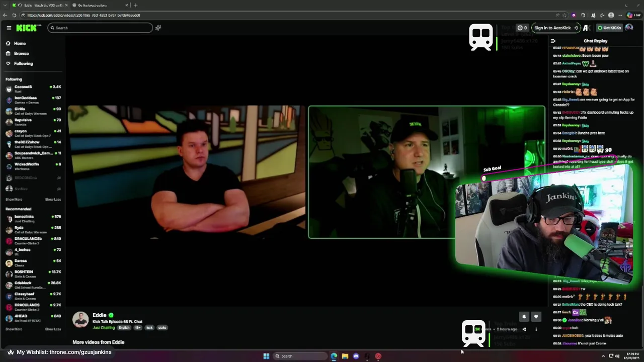Open Repulsive channel avatar

9,122
